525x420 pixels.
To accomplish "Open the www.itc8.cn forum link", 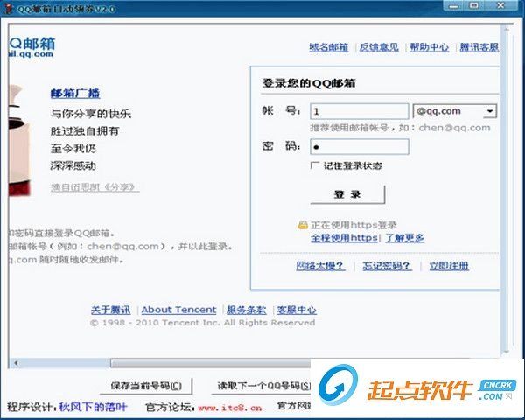I will click(229, 408).
